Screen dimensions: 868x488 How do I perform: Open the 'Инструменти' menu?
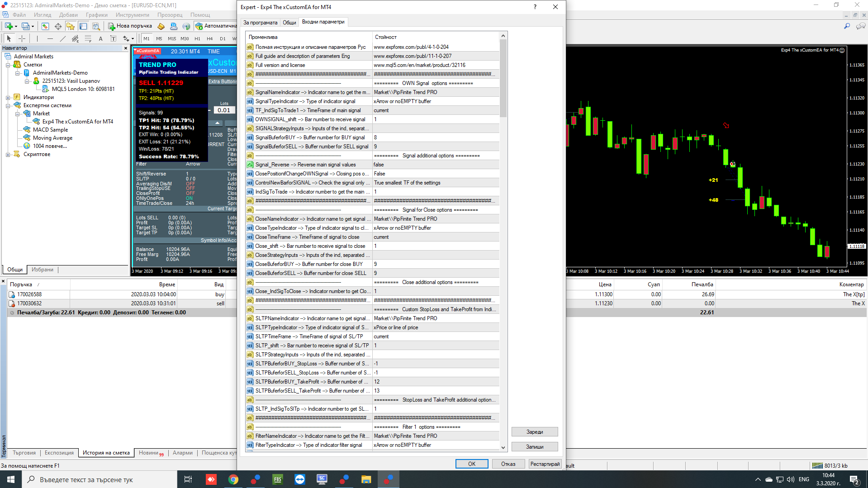[x=132, y=14]
